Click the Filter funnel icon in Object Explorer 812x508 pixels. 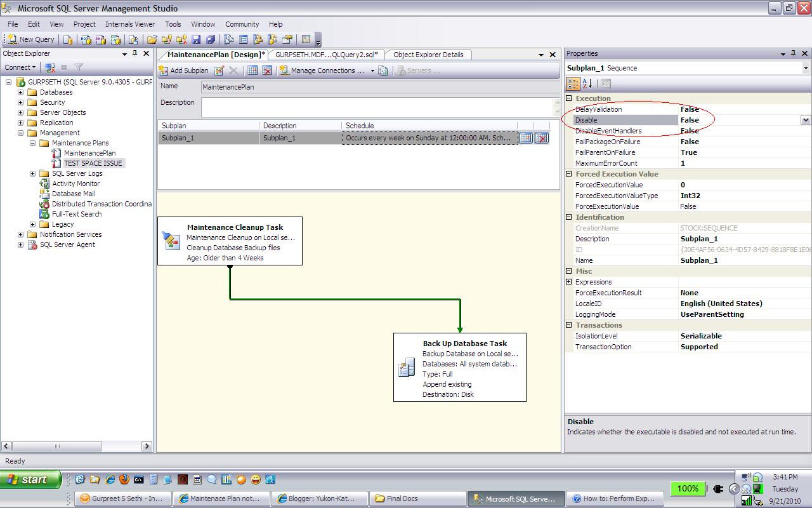coord(79,67)
